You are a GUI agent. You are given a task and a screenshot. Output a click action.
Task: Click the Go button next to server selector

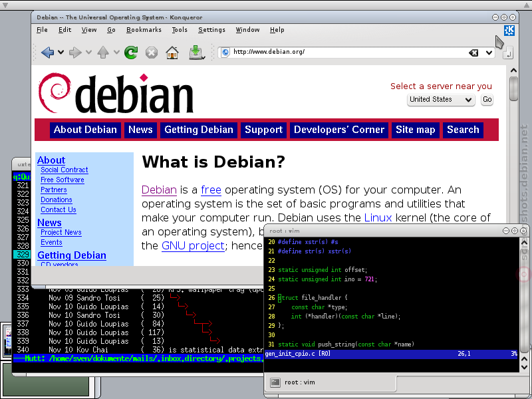tap(487, 99)
